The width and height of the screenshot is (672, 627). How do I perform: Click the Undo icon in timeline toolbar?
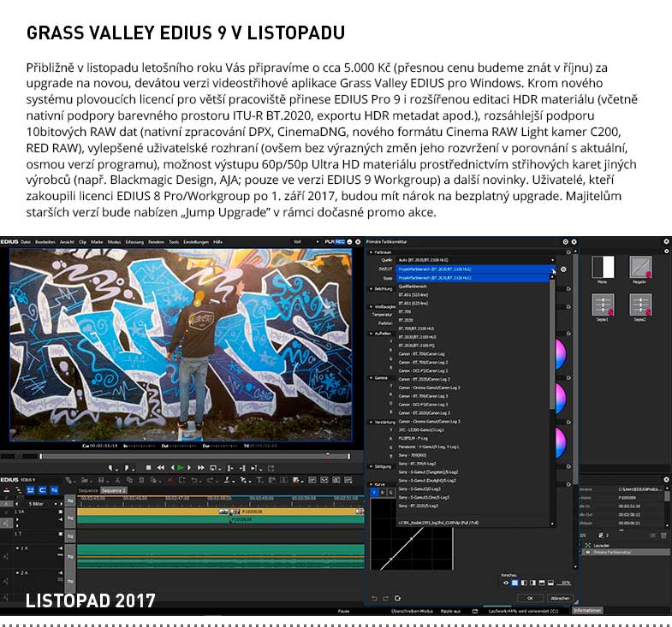point(194,480)
